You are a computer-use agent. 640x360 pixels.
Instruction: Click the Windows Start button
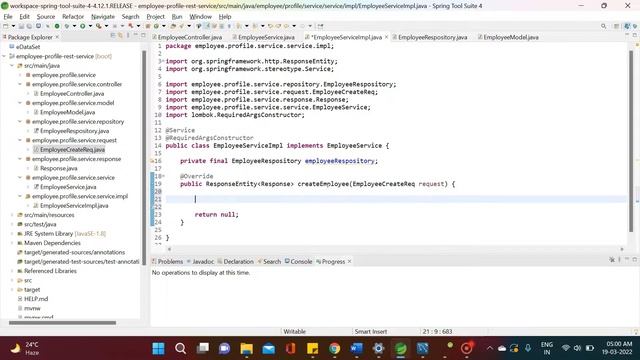pos(158,349)
